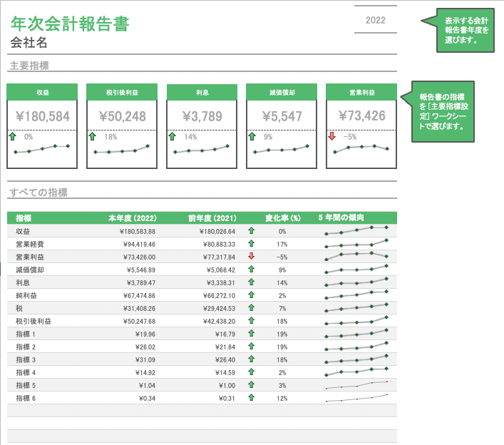Click the 主要指標 section heading
This screenshot has height=445, width=504.
click(x=29, y=66)
